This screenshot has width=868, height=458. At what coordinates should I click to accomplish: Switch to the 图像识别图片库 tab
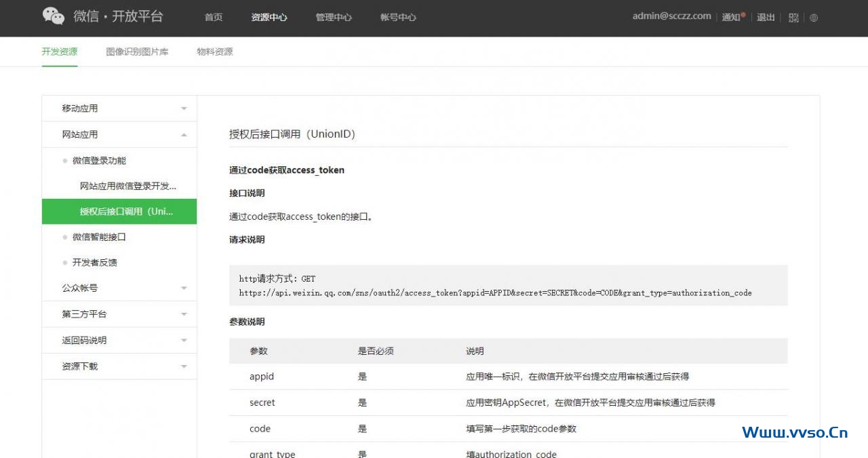[137, 52]
